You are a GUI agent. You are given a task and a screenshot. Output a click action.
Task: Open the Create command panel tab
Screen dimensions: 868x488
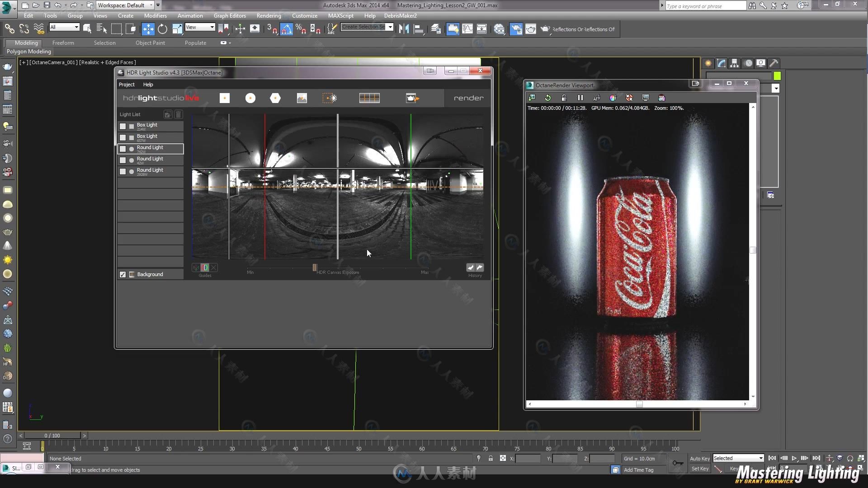[708, 63]
